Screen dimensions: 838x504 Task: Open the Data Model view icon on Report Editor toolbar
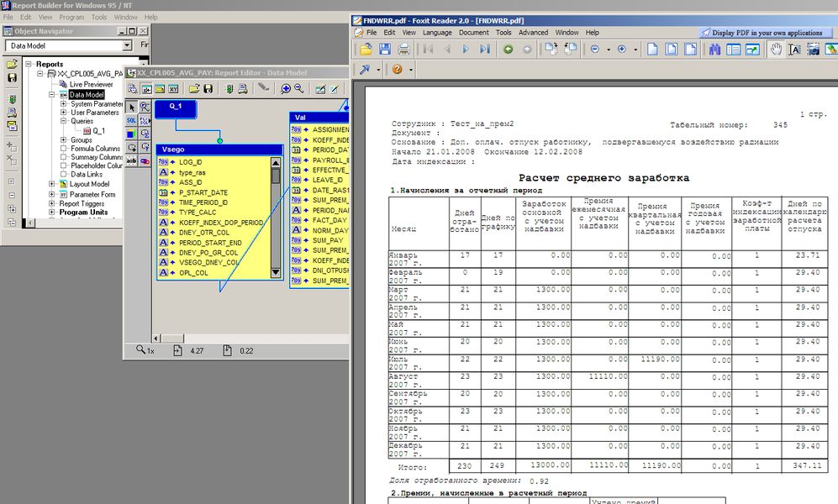tap(147, 89)
